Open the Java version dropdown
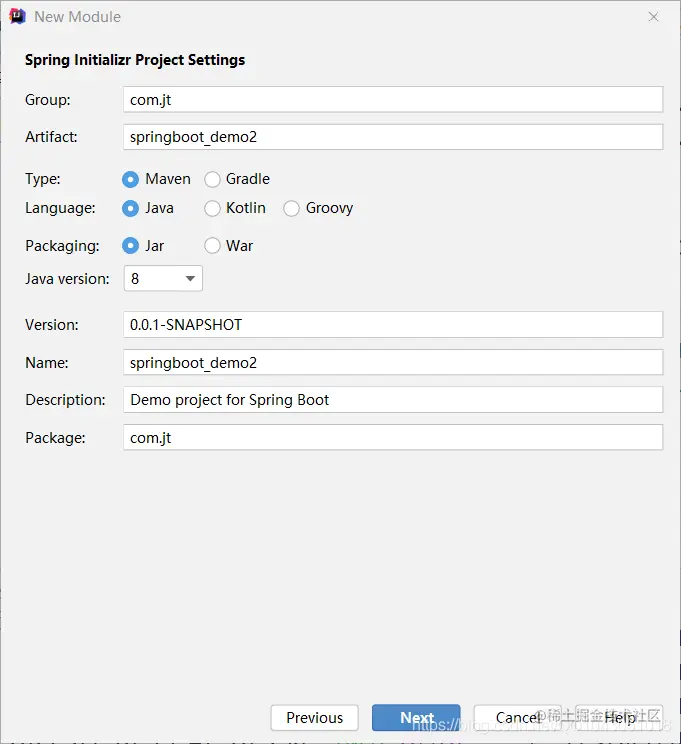681x744 pixels. [163, 279]
